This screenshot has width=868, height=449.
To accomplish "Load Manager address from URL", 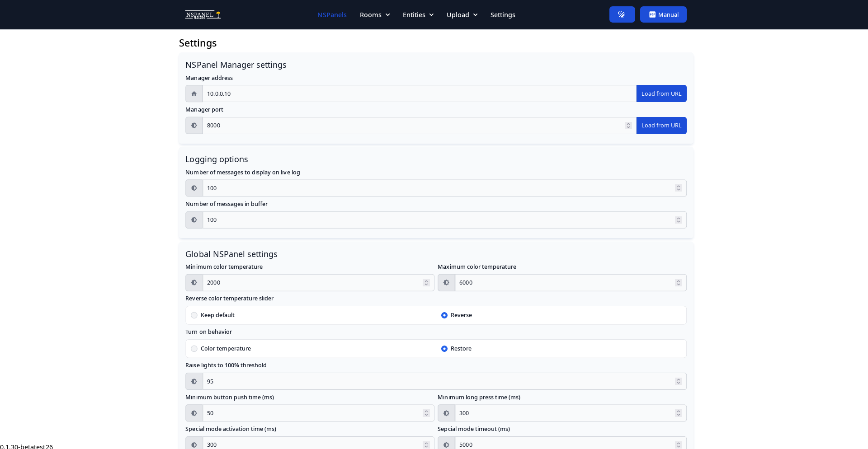I will 661,94.
